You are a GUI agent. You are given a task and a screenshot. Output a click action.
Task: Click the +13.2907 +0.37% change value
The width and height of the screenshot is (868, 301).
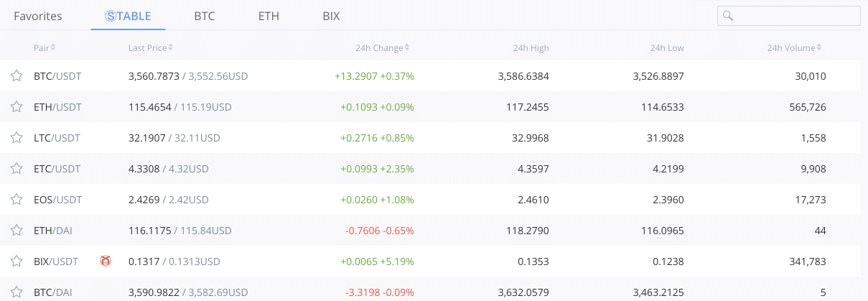[374, 76]
